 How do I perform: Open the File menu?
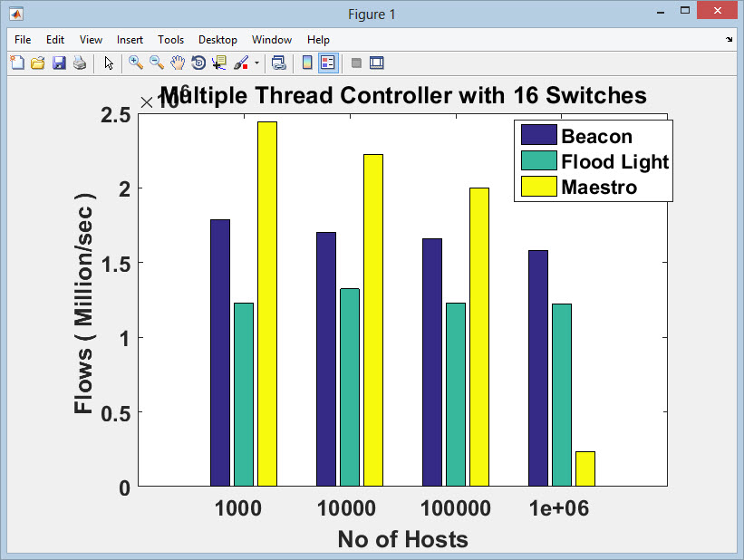[23, 40]
